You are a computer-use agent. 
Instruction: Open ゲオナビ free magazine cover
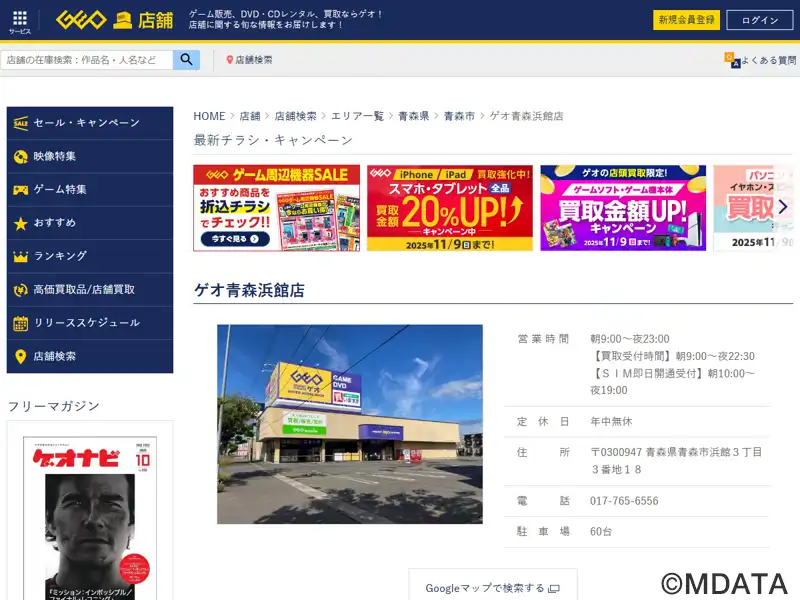90,518
